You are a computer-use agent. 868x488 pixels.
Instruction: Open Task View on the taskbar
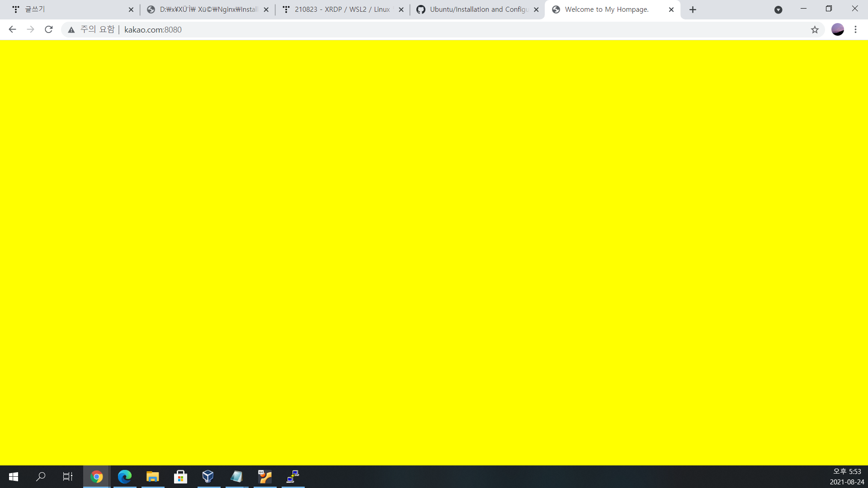[x=68, y=477]
